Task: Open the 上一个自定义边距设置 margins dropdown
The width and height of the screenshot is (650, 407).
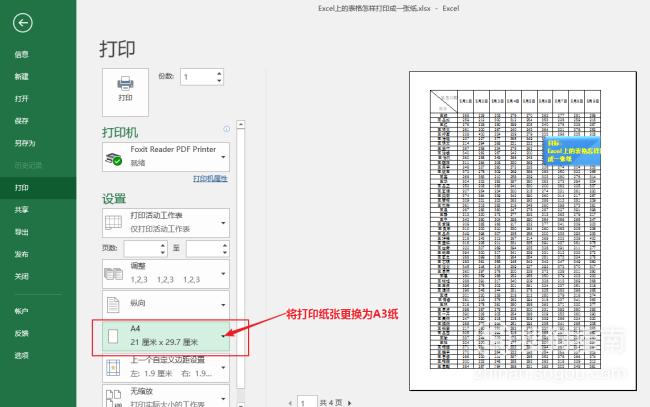Action: (223, 368)
